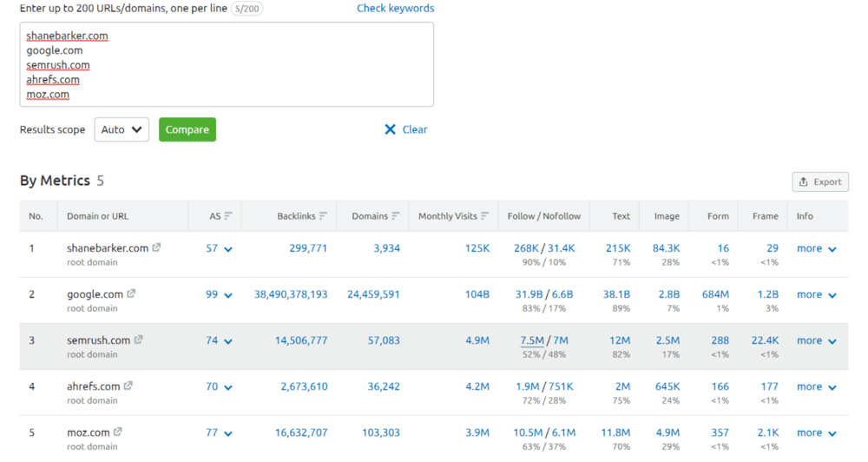The height and width of the screenshot is (462, 868).
Task: Click monthly visits value 125K
Action: (x=477, y=248)
